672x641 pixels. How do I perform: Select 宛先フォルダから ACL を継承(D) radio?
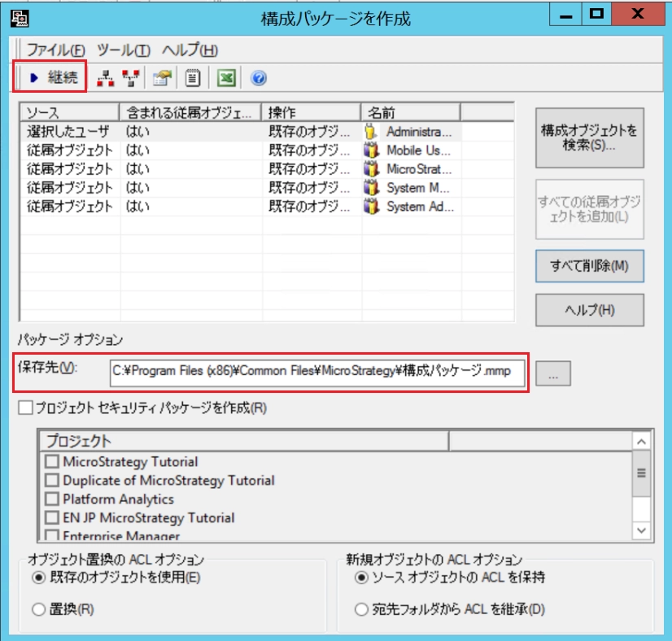361,608
